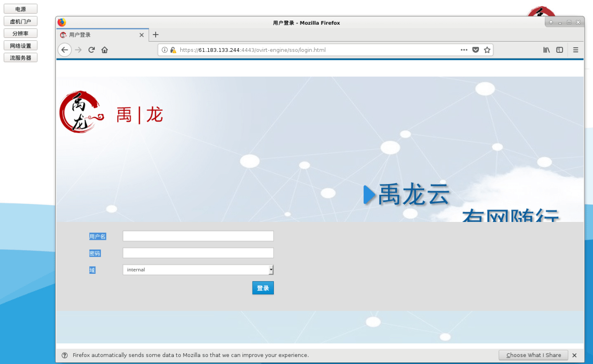Viewport: 593px width, 364px height.
Task: Open Library icon in toolbar
Action: pos(546,50)
